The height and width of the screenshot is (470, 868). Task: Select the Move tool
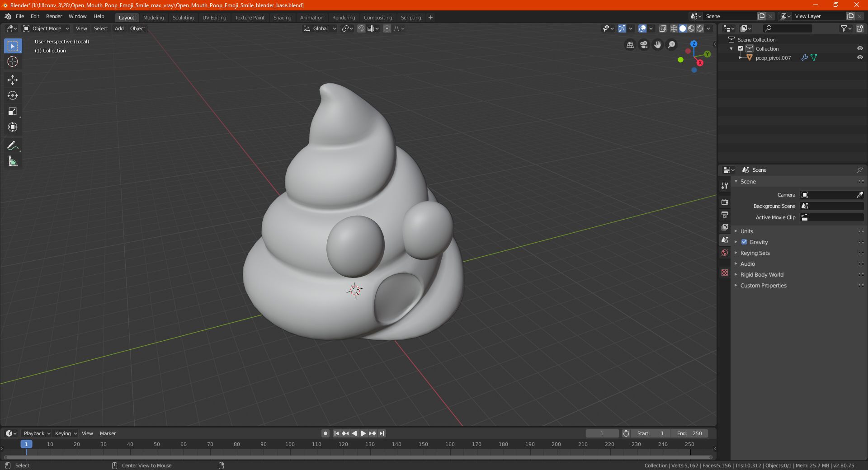click(13, 80)
